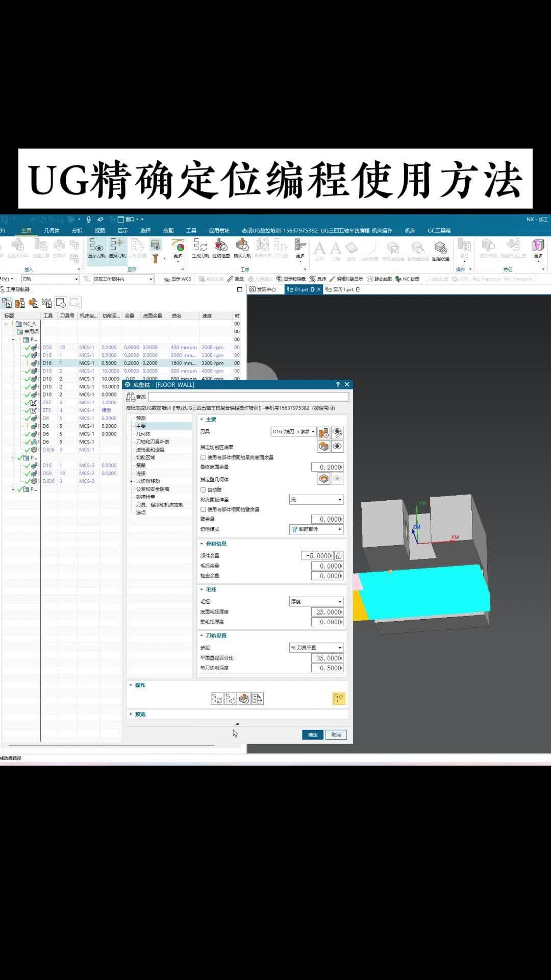
Task: Click the Generate Tool Path ribbon icon
Action: click(x=200, y=248)
